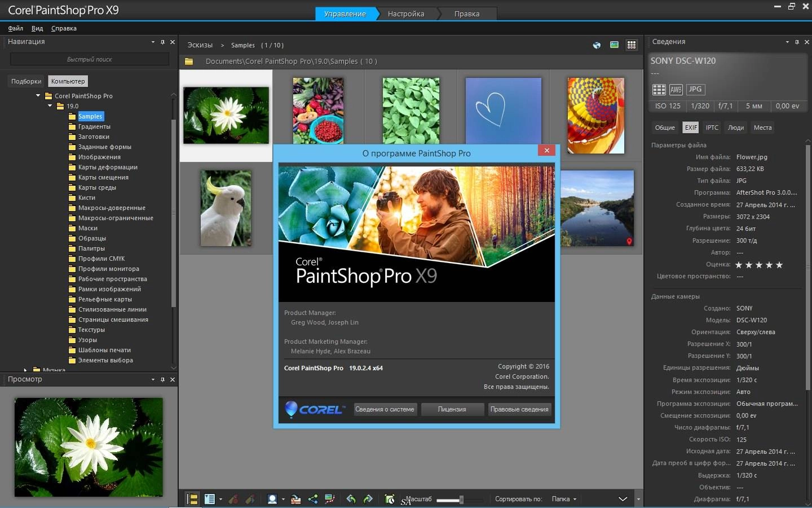Click the JPG format badge
Image resolution: width=812 pixels, height=508 pixels.
[695, 89]
